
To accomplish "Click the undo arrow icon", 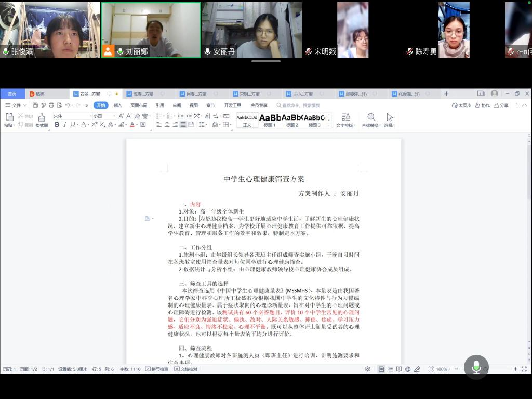I will 68,105.
